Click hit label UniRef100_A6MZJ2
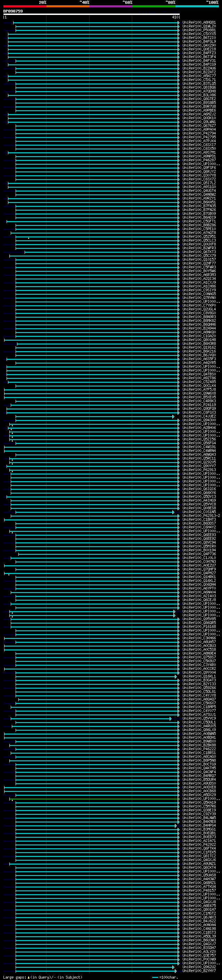This screenshot has width=222, height=980. point(199,114)
